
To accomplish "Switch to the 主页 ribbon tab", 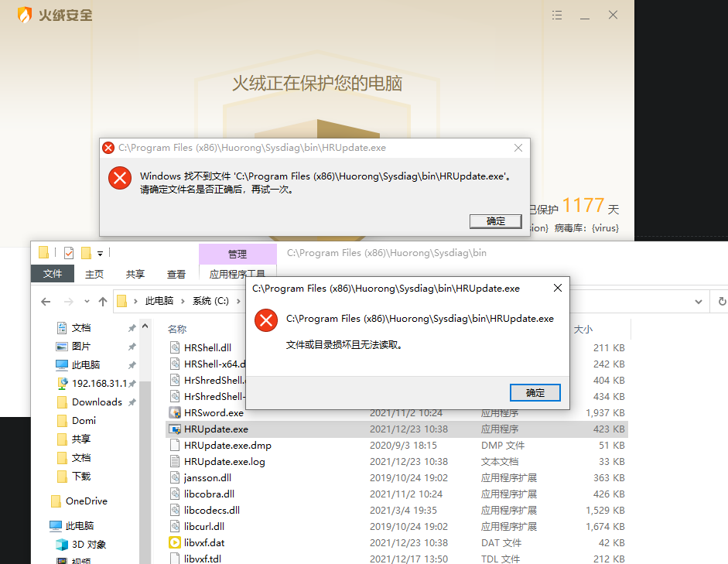I will pos(94,275).
